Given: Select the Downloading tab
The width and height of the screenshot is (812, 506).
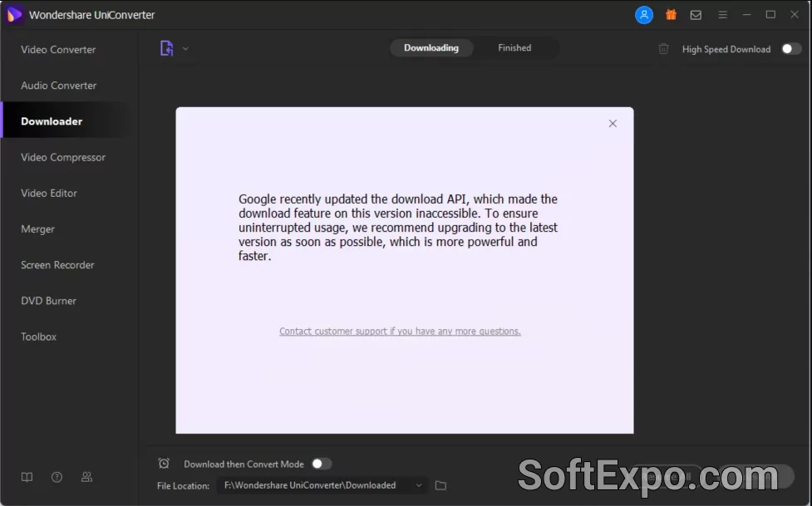Looking at the screenshot, I should [431, 48].
